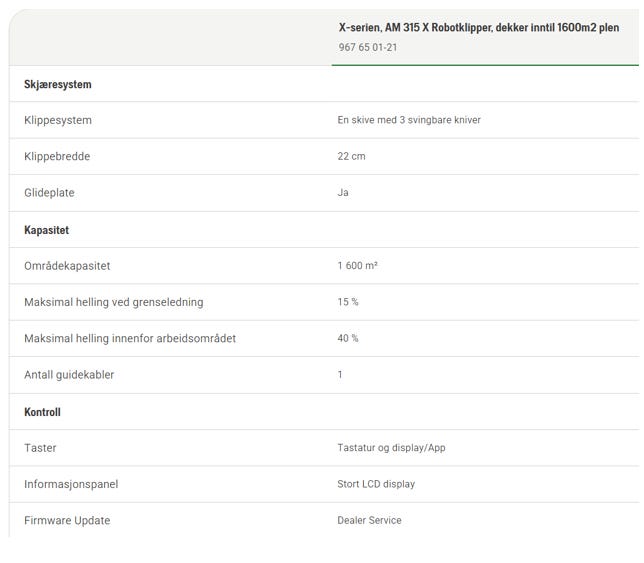Select the value 'En skive med 3 svingbare kniver'

[x=409, y=120]
